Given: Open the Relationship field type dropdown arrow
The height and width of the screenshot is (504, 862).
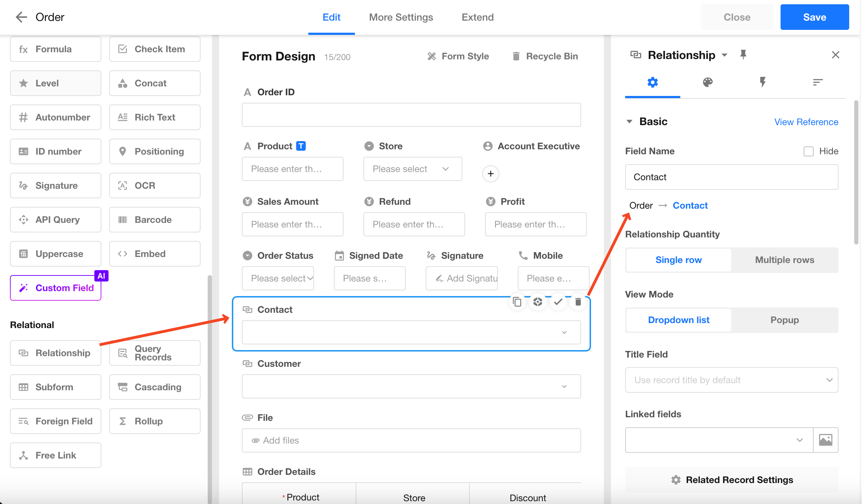Looking at the screenshot, I should click(x=724, y=55).
